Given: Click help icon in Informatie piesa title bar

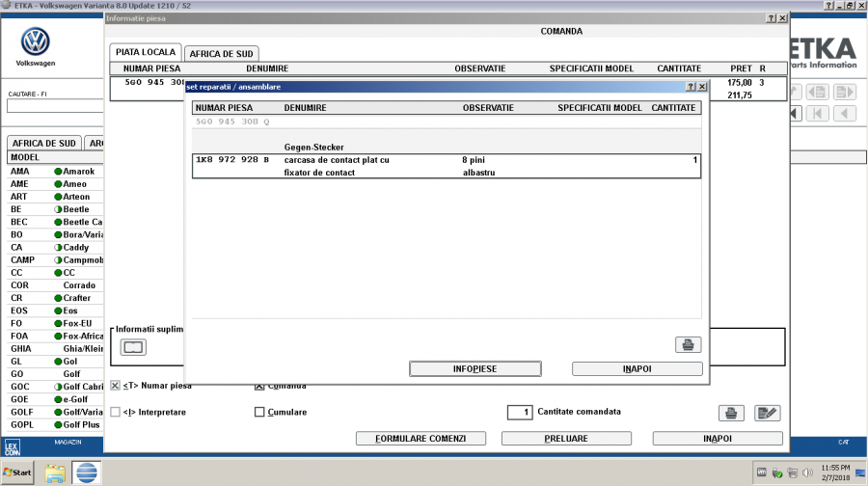Looking at the screenshot, I should click(771, 18).
